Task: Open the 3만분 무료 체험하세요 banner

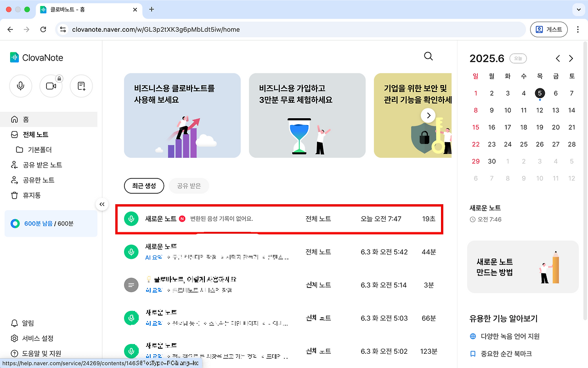Action: pos(307,115)
